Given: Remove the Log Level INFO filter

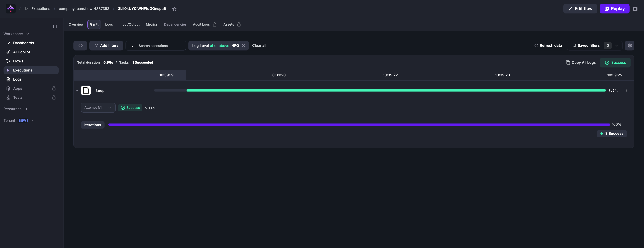Looking at the screenshot, I should coord(243,46).
